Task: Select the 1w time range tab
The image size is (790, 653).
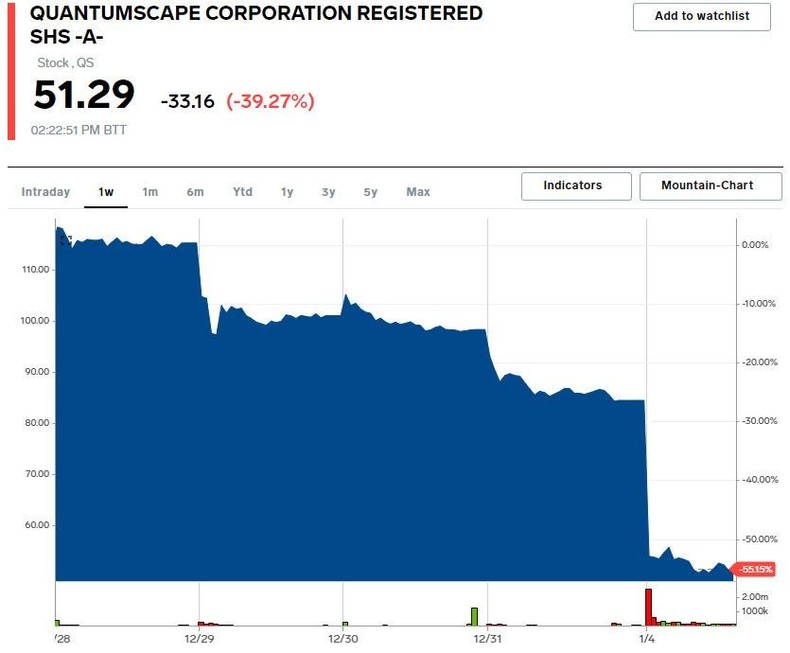Action: click(x=106, y=192)
